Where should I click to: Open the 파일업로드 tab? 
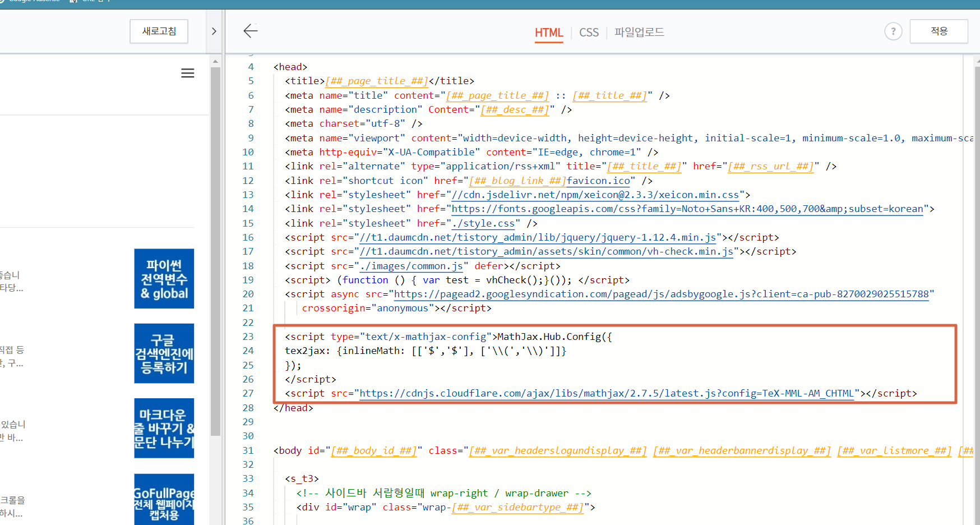(639, 32)
